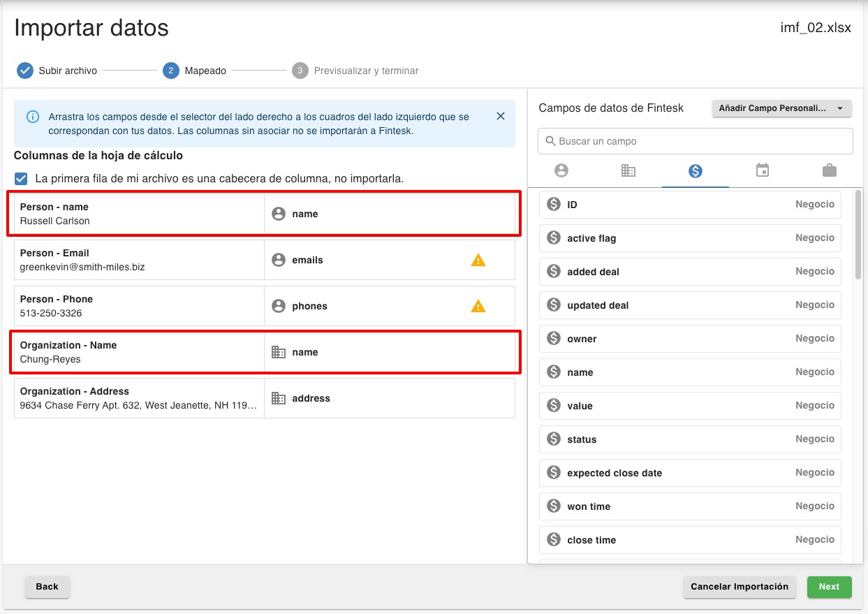
Task: Click dollar icon beside expected close date
Action: click(554, 473)
